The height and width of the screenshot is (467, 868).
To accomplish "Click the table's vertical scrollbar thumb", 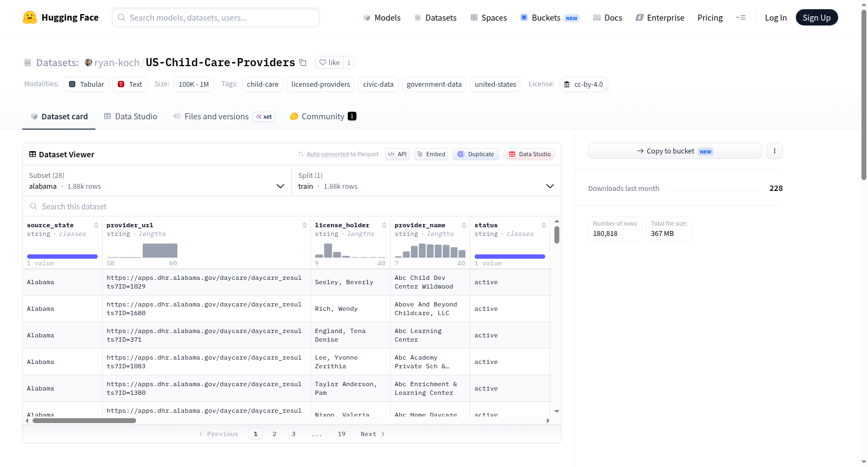I will (557, 235).
